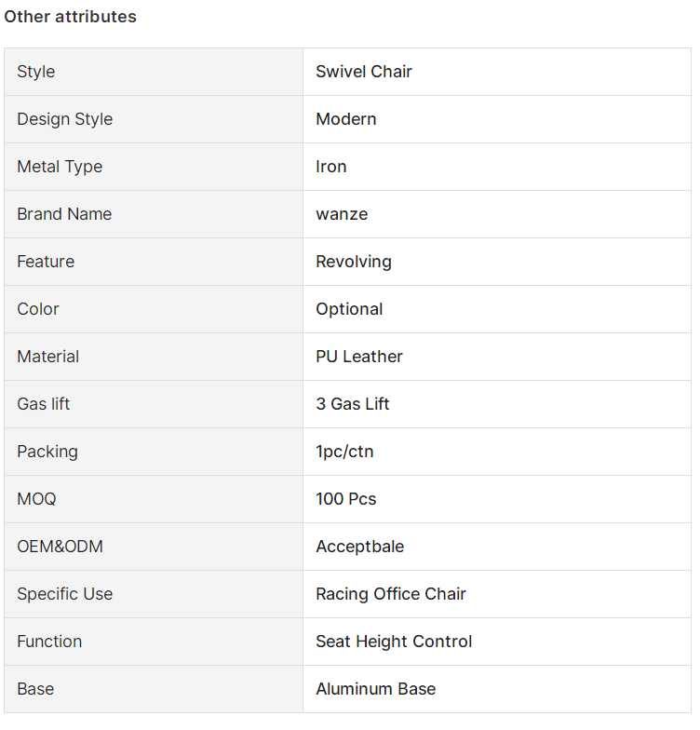Image resolution: width=700 pixels, height=730 pixels.
Task: Click the 'Design Style' label cell
Action: 154,119
